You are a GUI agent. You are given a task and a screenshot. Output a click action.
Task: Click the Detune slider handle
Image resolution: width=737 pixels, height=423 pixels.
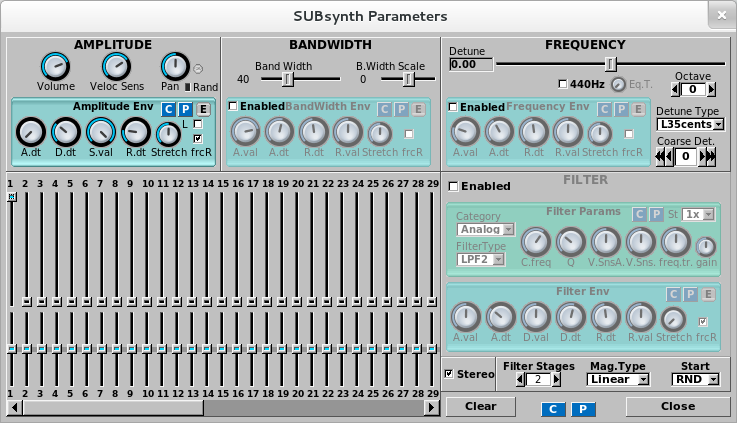[x=609, y=64]
